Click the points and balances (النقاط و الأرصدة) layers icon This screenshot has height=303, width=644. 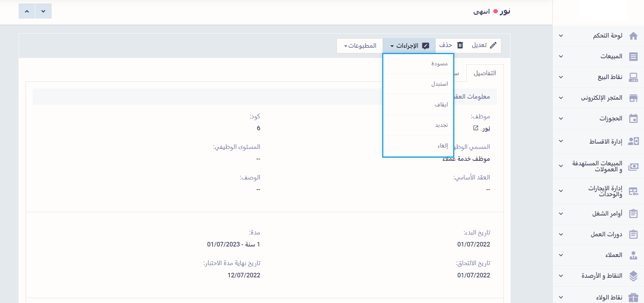tap(633, 276)
